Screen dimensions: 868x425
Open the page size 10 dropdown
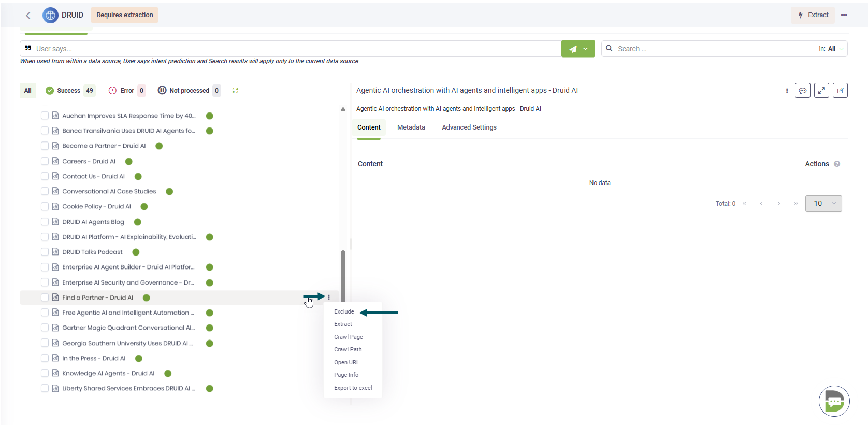point(823,204)
